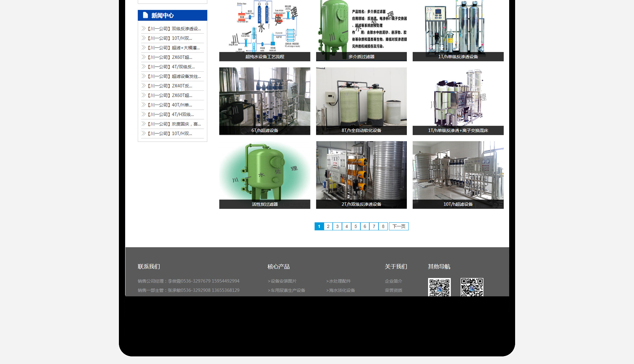
Task: Click the arrow icon beside 40T/H单... news
Action: [x=144, y=105]
